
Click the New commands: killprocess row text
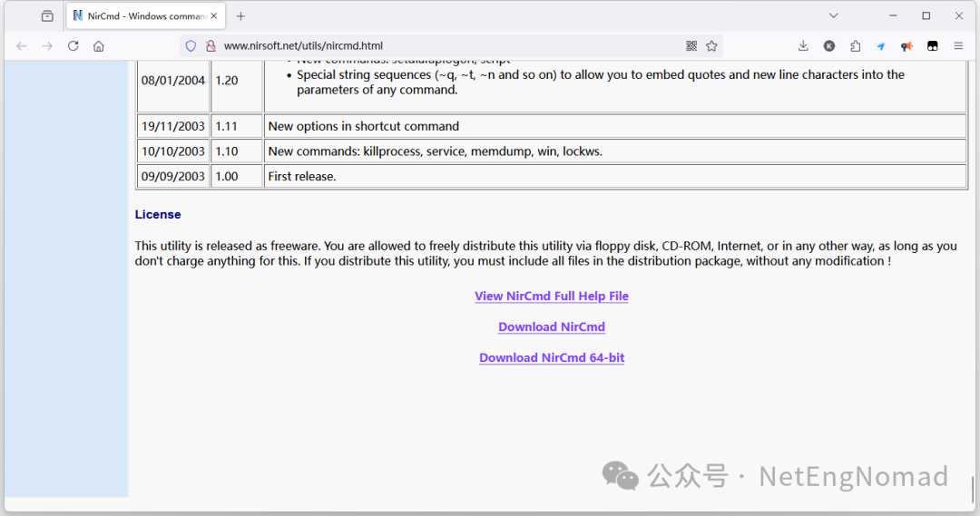[x=436, y=151]
